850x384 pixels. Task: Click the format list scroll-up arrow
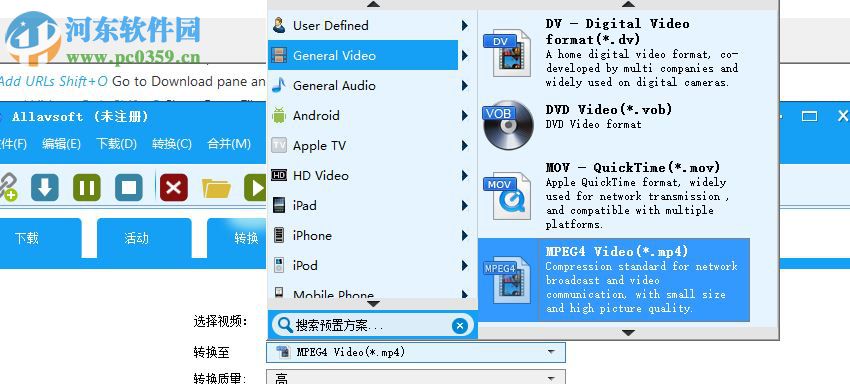tap(628, 4)
